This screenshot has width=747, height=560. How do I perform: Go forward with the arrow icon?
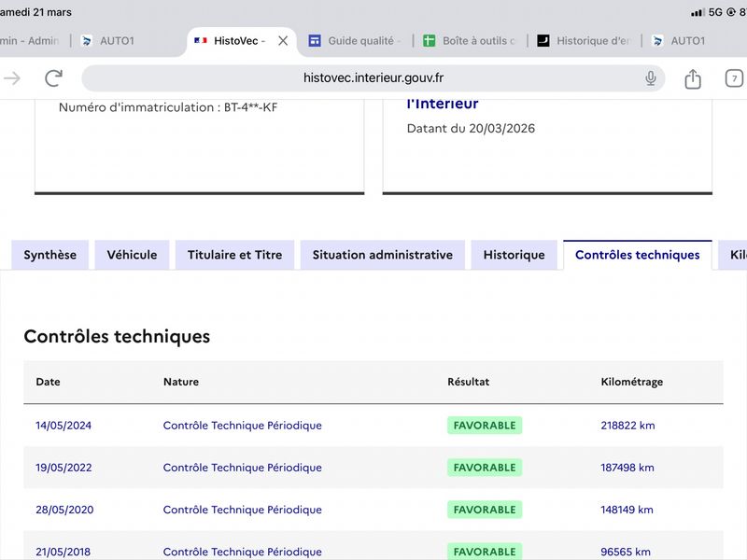pos(12,78)
